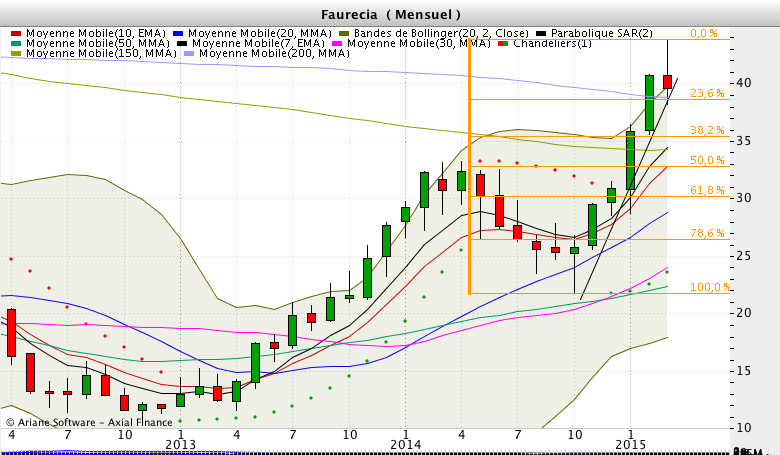The image size is (780, 455).
Task: Click the price axis value 25
Action: coord(744,255)
